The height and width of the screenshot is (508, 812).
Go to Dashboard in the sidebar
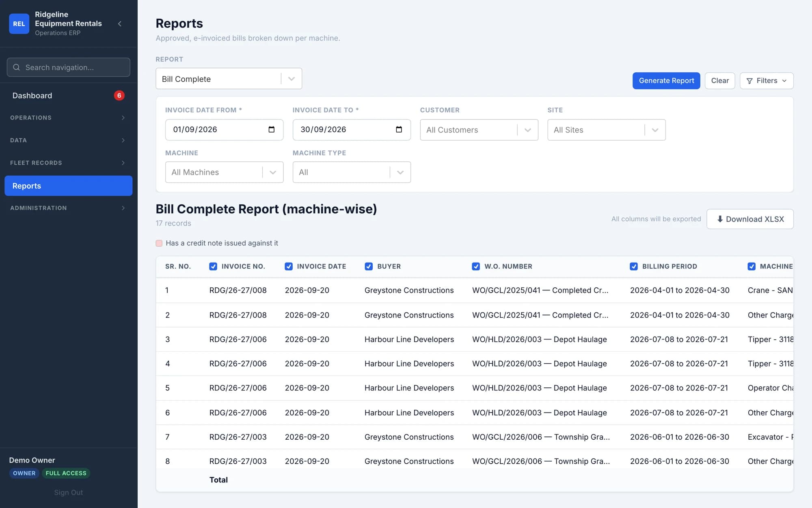coord(68,96)
